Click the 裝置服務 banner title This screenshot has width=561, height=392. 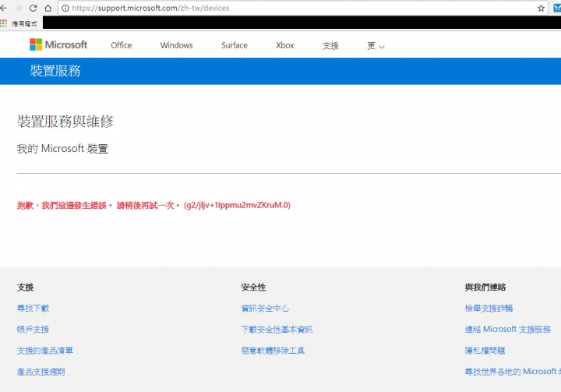pos(55,70)
